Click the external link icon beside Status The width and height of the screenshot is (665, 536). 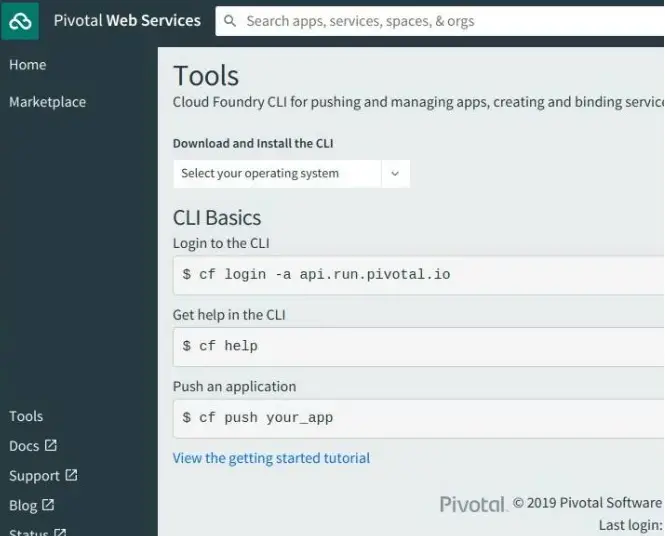(60, 532)
